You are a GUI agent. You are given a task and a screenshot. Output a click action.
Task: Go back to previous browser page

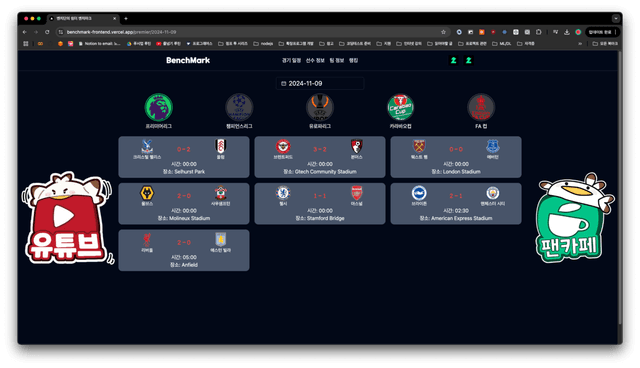[x=24, y=32]
